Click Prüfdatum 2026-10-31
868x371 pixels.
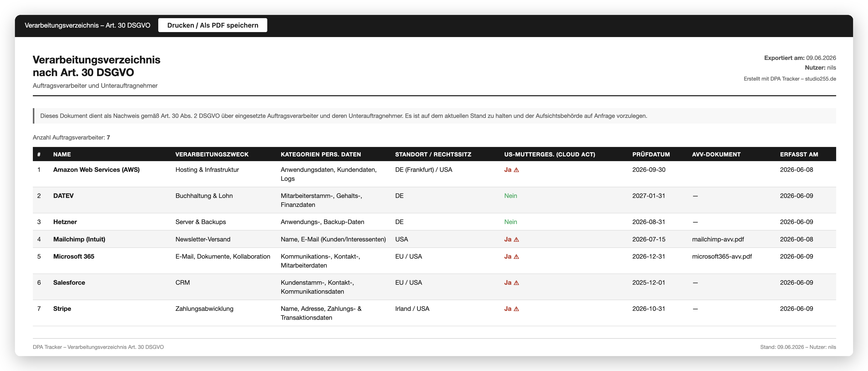[x=649, y=308]
